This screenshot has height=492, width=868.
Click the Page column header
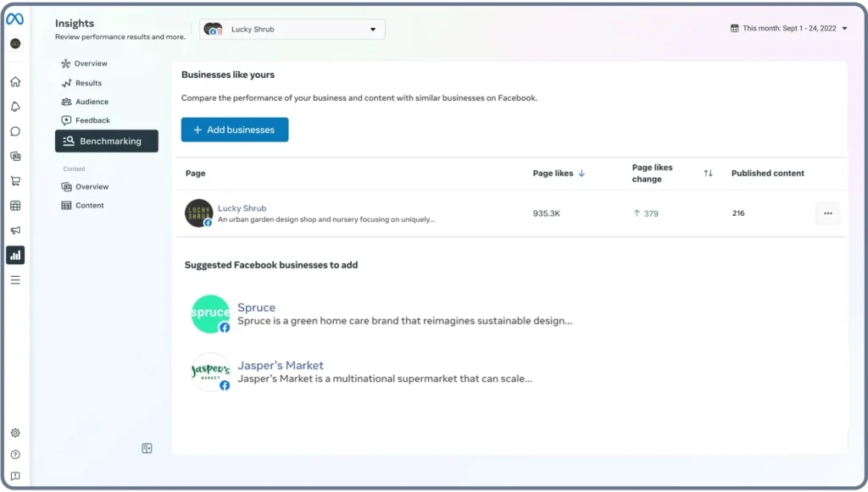[x=196, y=173]
